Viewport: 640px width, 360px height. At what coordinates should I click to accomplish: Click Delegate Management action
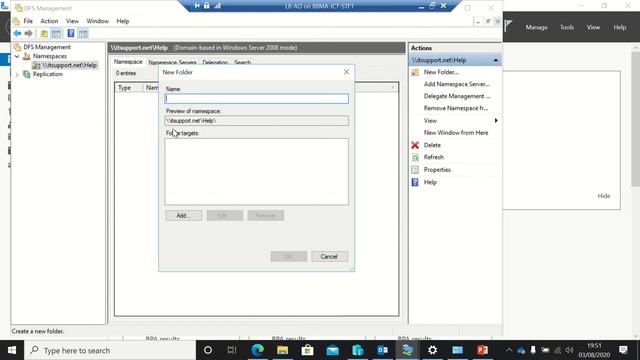pos(457,96)
